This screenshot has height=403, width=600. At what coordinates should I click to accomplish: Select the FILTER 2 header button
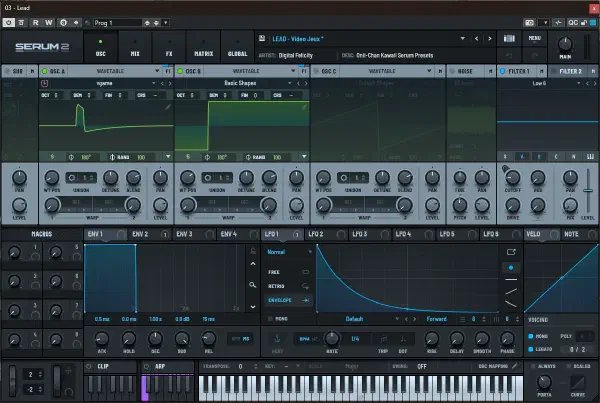[x=573, y=71]
